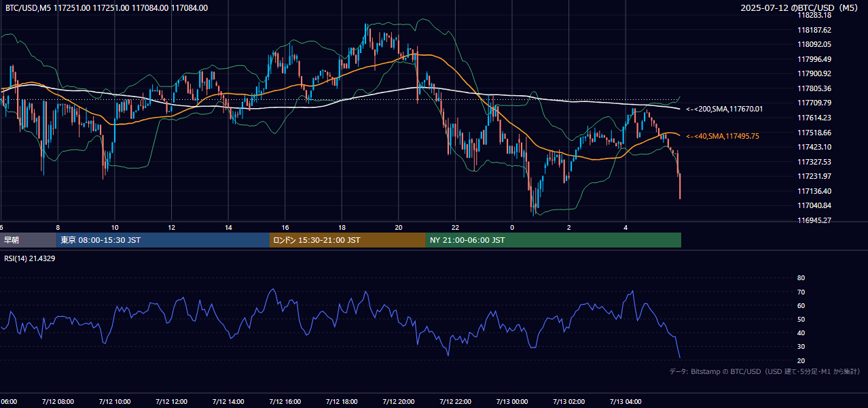Click RSI axis level 40
Viewport: 868px width, 408px height.
(801, 333)
